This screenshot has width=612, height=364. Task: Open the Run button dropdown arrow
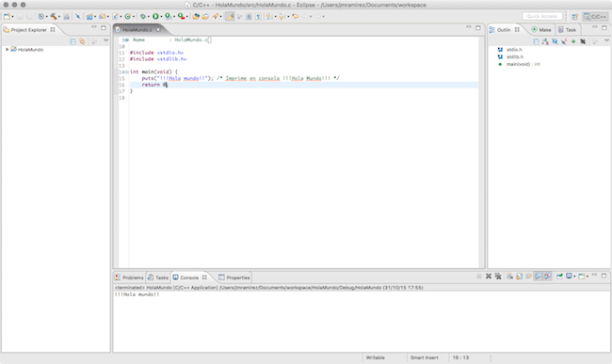(x=161, y=17)
